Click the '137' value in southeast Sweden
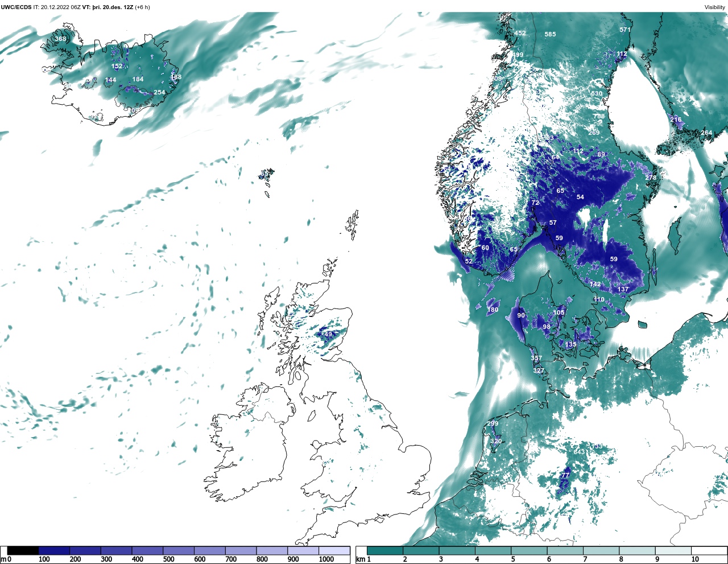This screenshot has width=728, height=564. coord(623,290)
